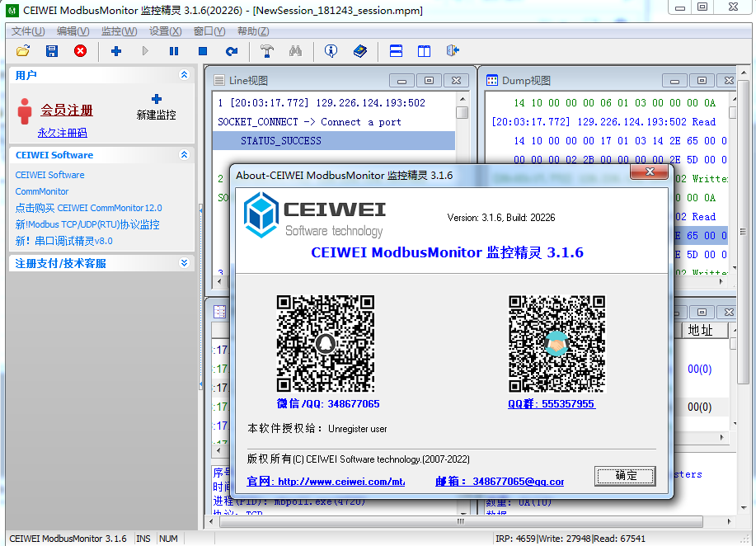Open 新!Modbus TCP/UDP(RTU)协议监控 link

point(87,224)
